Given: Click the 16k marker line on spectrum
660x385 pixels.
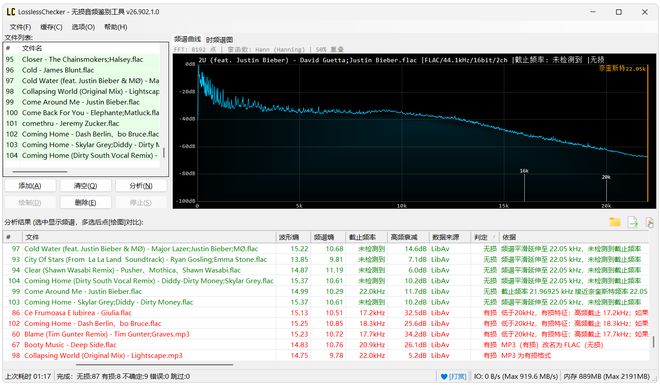Looking at the screenshot, I should click(524, 187).
